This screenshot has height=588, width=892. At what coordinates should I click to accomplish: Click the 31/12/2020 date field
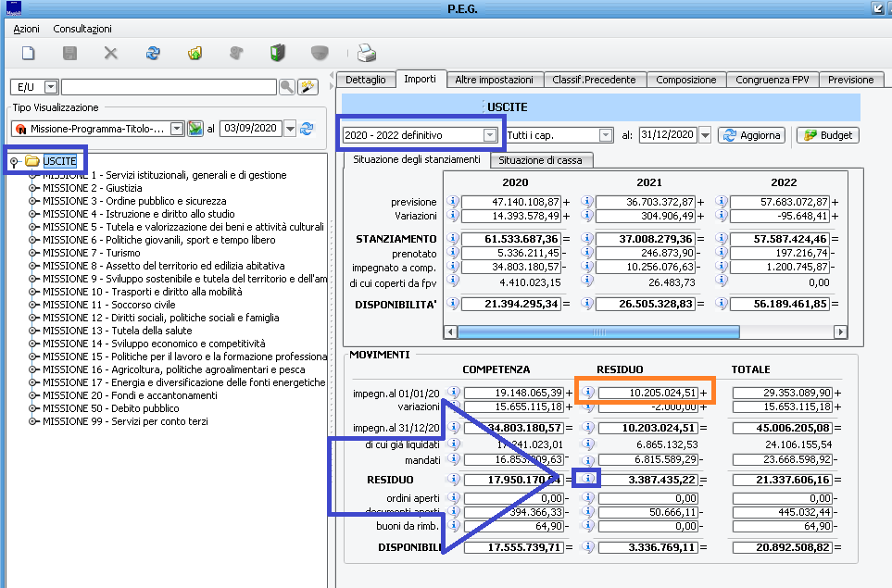[667, 135]
